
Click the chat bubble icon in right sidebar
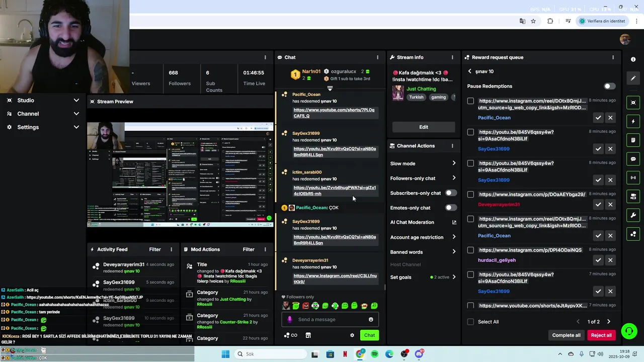coord(633,159)
